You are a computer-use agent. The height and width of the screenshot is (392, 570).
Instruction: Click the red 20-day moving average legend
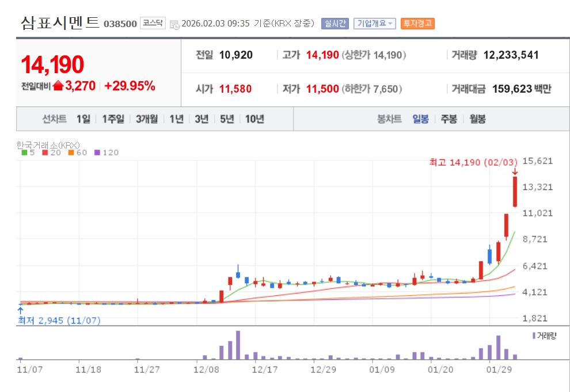click(51, 153)
